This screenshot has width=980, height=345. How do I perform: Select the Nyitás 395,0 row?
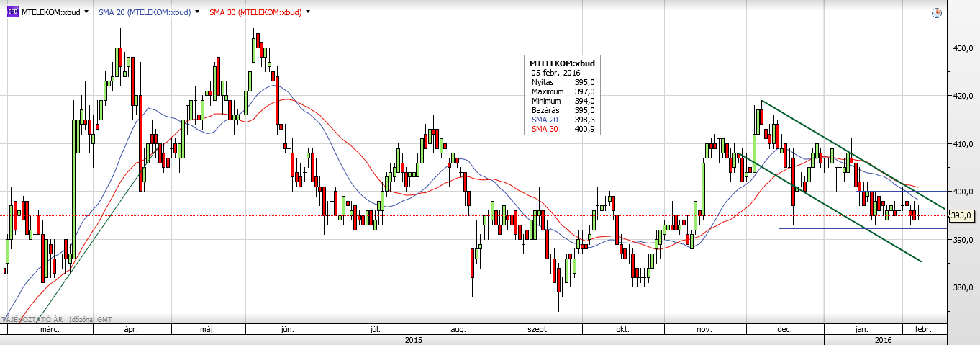[563, 82]
